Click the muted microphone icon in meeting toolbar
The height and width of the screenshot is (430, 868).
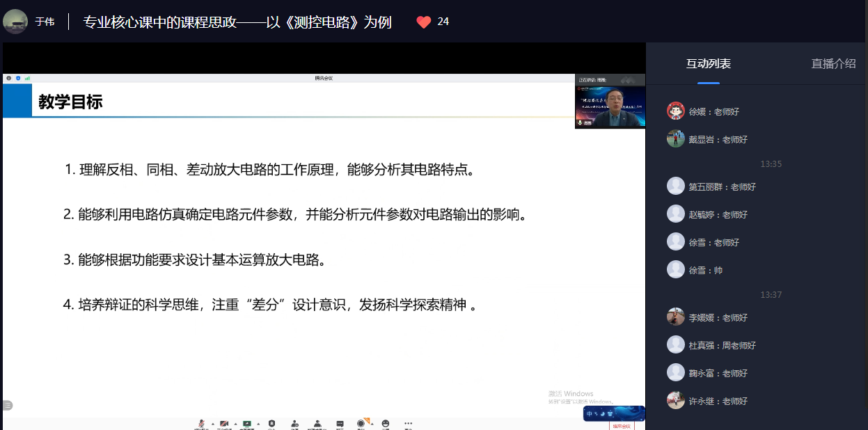pos(201,424)
